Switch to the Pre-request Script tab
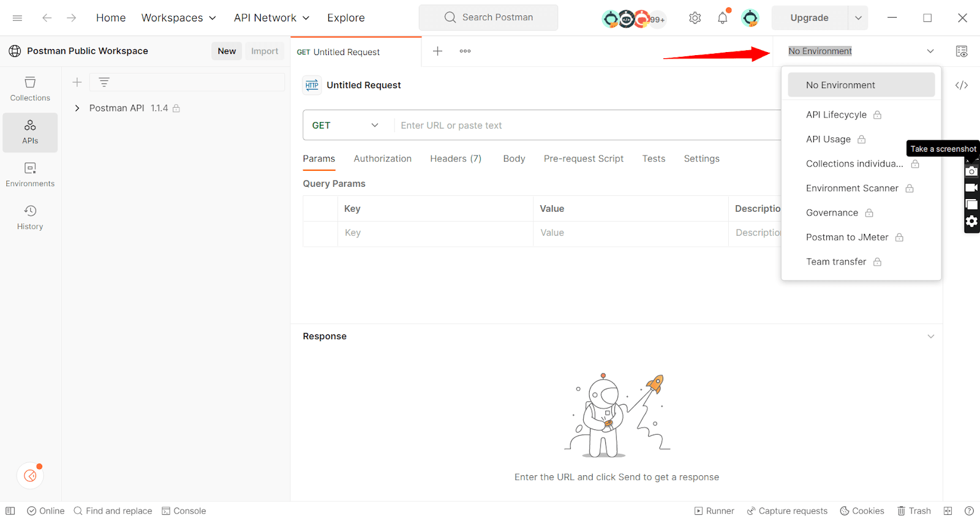Viewport: 980px width, 518px height. 583,159
